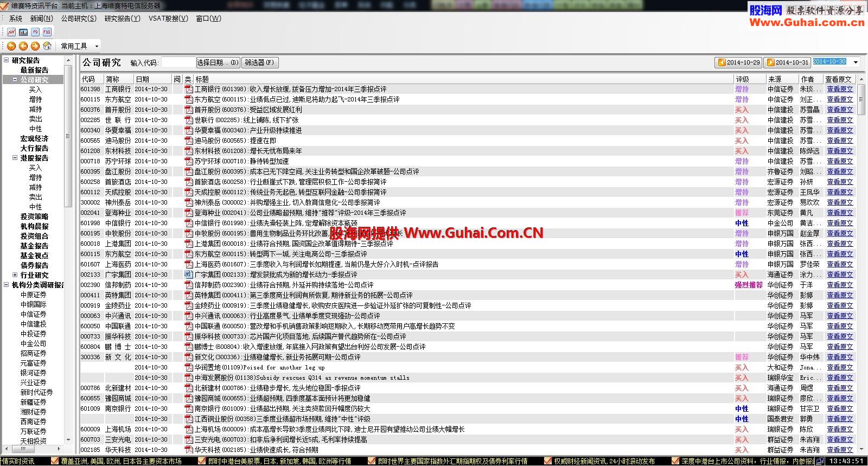The height and width of the screenshot is (466, 868).
Task: Select 最新报告 in the tree
Action: point(34,70)
